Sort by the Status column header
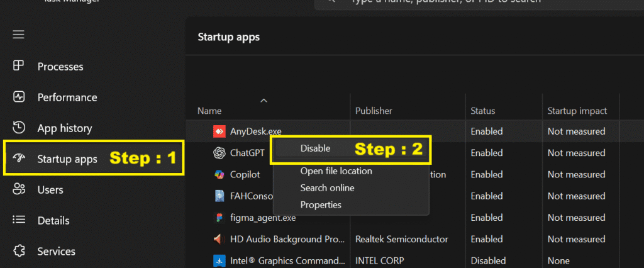Screen dimensions: 644x268 483,111
